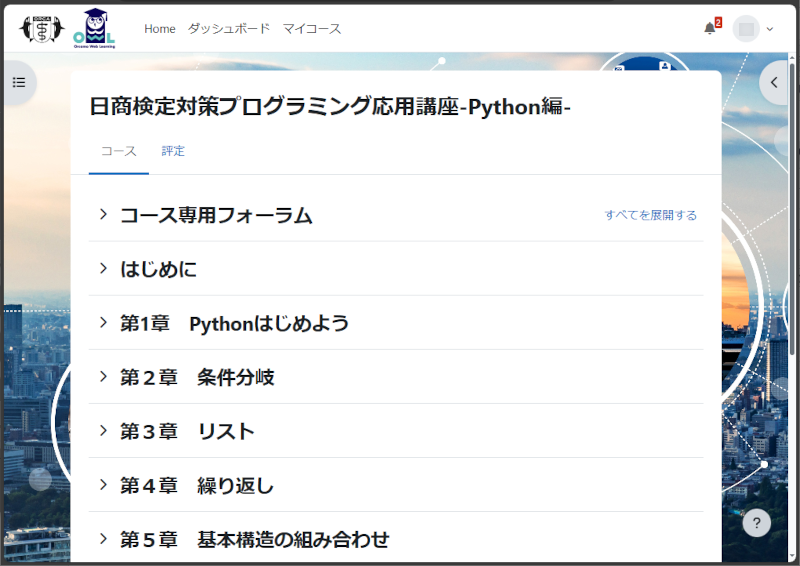The image size is (800, 566).
Task: Switch to the 評定 tab
Action: coord(173,151)
